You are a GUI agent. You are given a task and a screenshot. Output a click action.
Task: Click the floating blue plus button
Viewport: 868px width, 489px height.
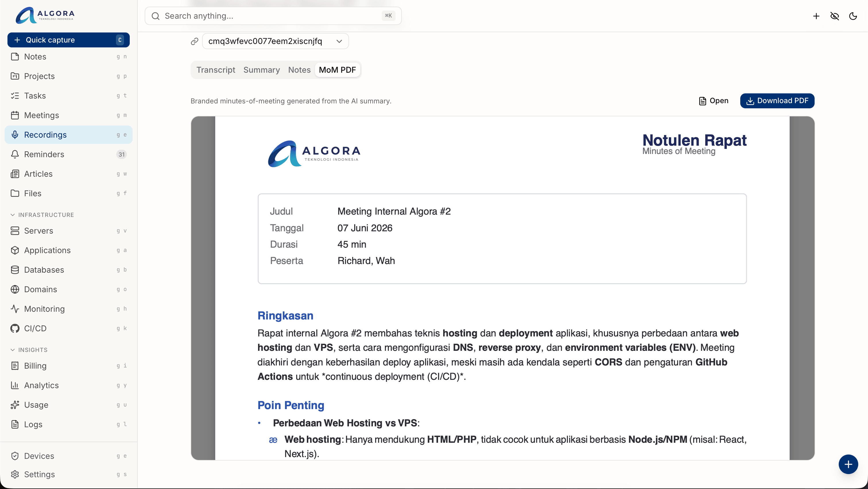(848, 464)
